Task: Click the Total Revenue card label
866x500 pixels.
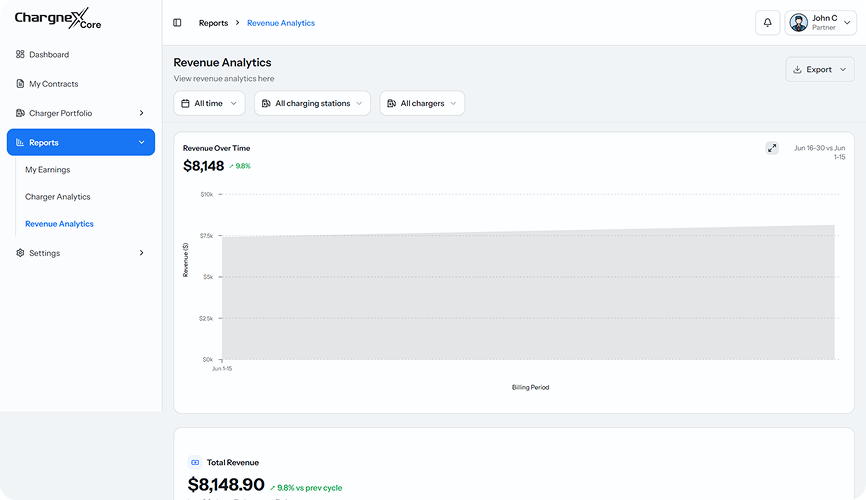Action: click(233, 462)
